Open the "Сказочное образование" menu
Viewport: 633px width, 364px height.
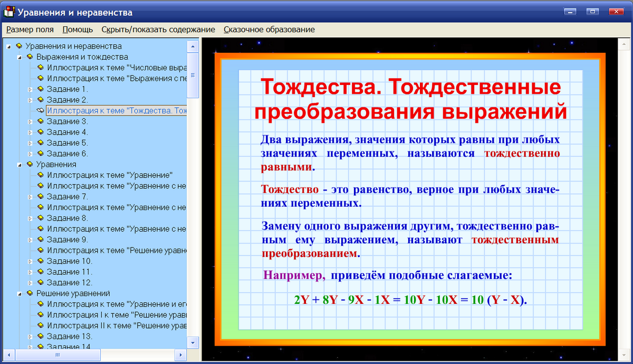point(270,30)
